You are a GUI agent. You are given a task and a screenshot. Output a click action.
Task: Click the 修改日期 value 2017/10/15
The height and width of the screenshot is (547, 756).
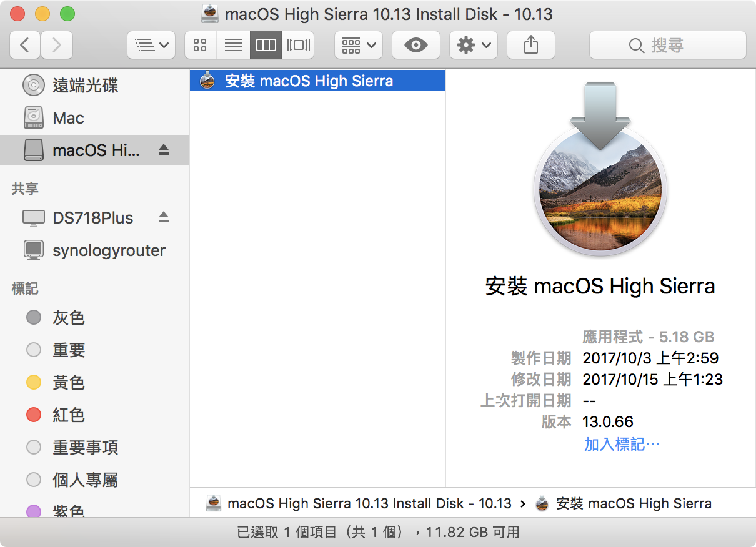click(653, 379)
